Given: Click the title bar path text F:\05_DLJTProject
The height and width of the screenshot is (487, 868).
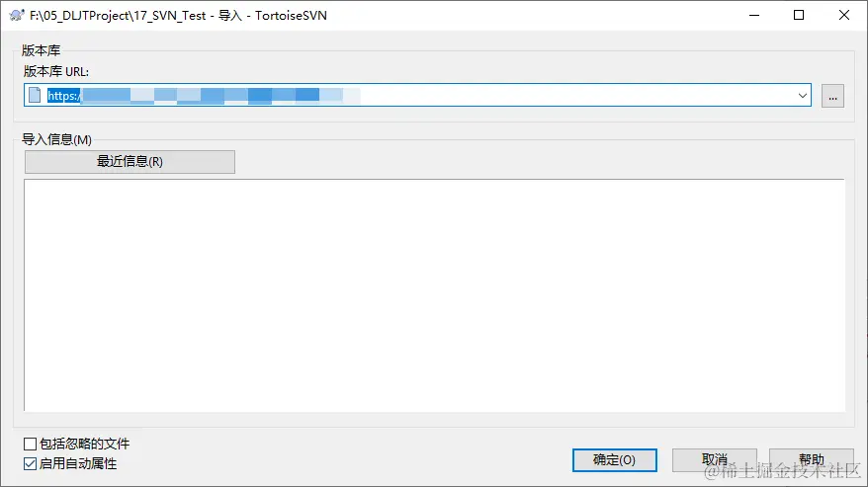Looking at the screenshot, I should 80,16.
